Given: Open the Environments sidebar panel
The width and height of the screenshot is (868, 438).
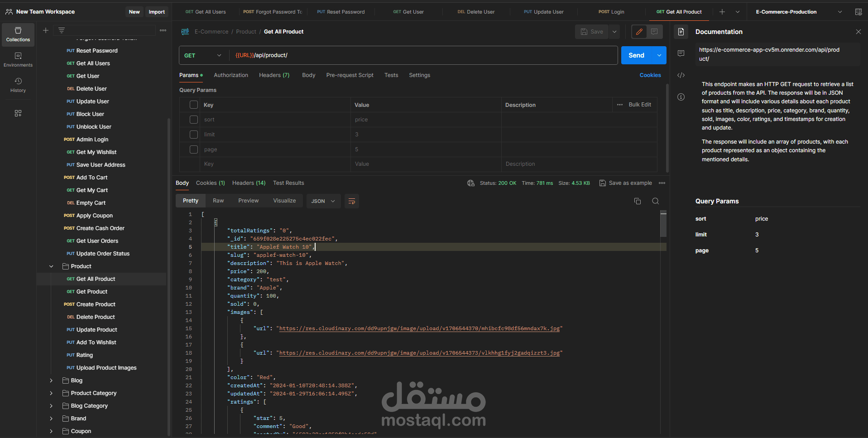Looking at the screenshot, I should pyautogui.click(x=18, y=60).
